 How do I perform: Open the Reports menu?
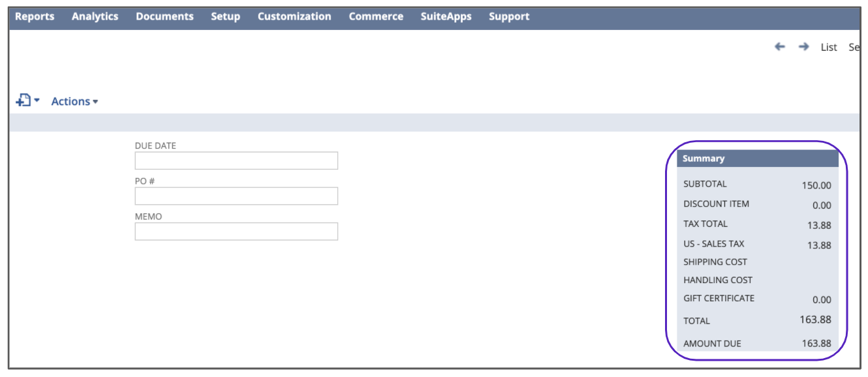[x=35, y=17]
